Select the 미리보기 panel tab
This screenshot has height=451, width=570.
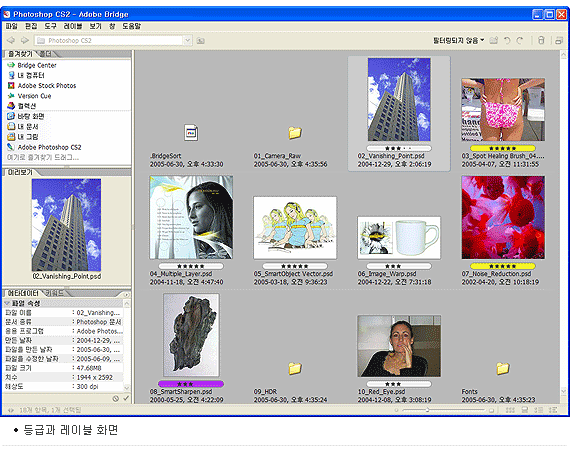[x=20, y=172]
